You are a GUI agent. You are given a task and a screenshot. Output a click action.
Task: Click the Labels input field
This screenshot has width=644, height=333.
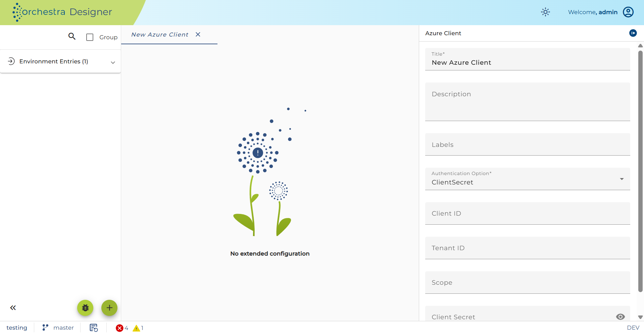528,144
